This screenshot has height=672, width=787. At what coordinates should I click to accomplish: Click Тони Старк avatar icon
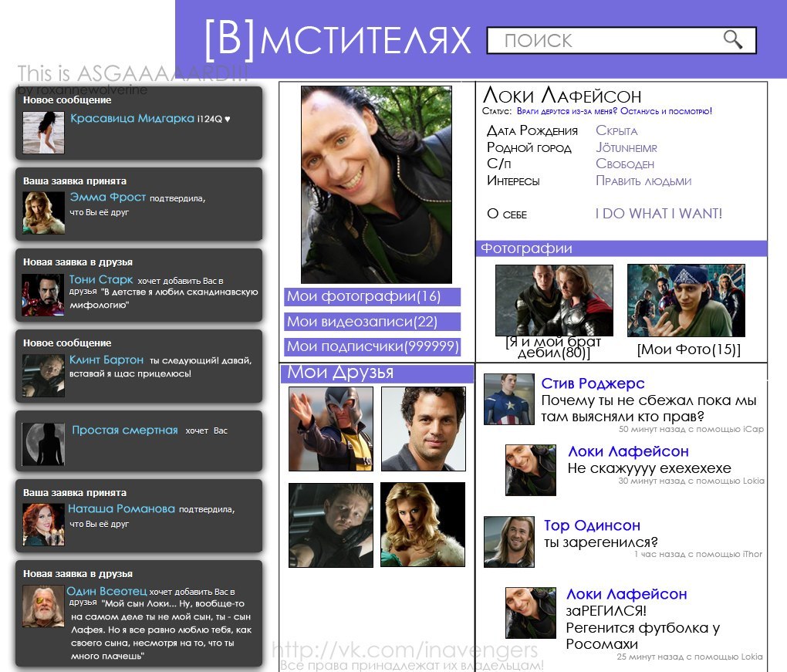tap(42, 295)
